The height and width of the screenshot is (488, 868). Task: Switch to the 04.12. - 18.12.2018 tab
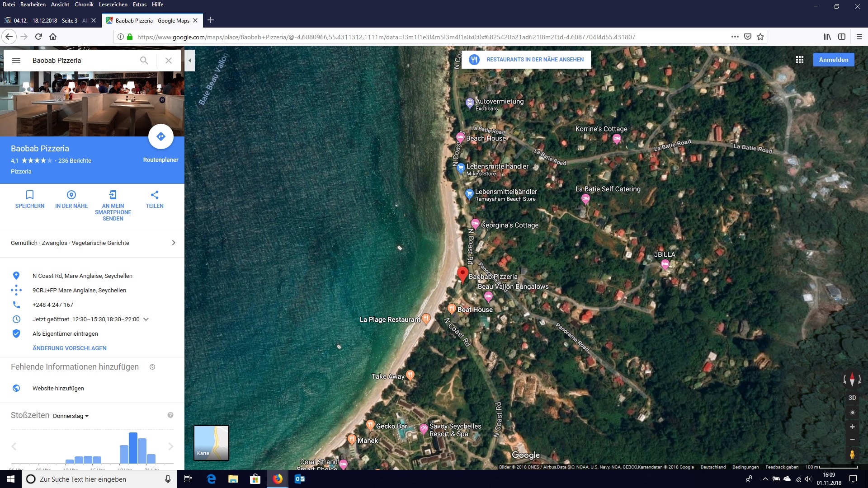(x=50, y=21)
